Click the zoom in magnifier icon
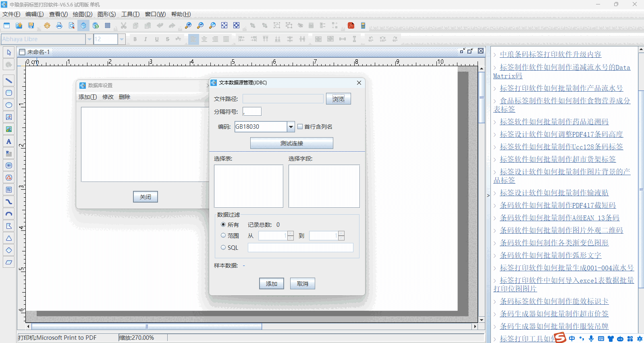Image resolution: width=644 pixels, height=343 pixels. coord(188,25)
